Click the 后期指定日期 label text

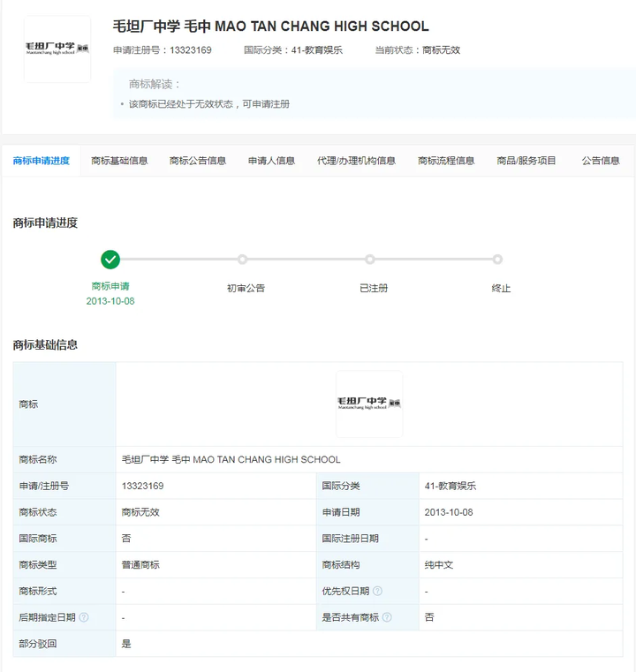(47, 617)
